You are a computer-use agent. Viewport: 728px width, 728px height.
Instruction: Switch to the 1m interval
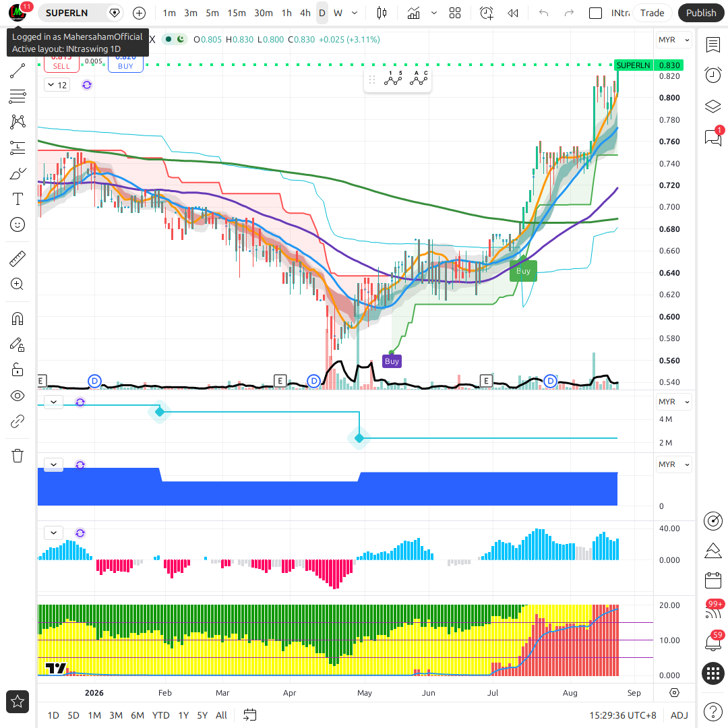point(169,13)
